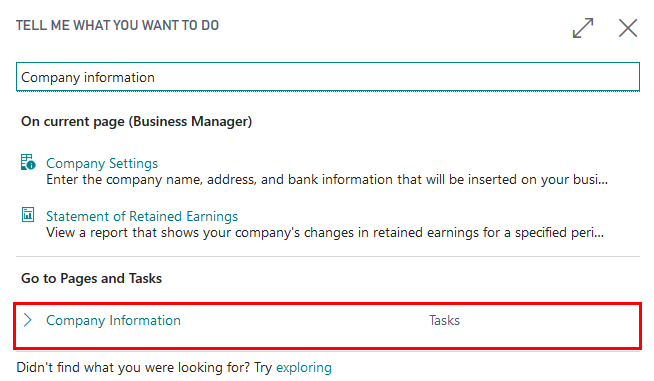Click the Company Settings icon
This screenshot has width=654, height=381.
pyautogui.click(x=28, y=162)
